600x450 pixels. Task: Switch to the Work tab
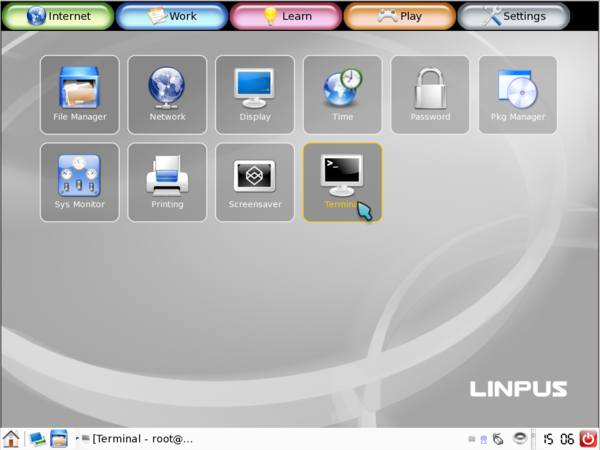(x=170, y=16)
